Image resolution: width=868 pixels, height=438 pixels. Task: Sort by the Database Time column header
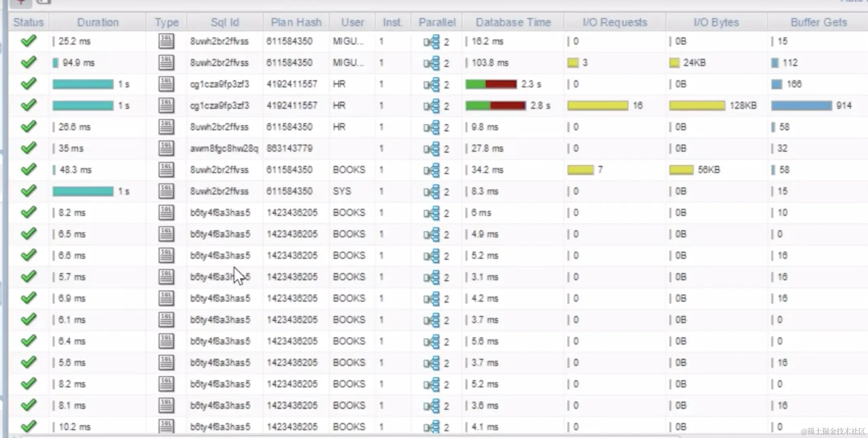[x=513, y=22]
